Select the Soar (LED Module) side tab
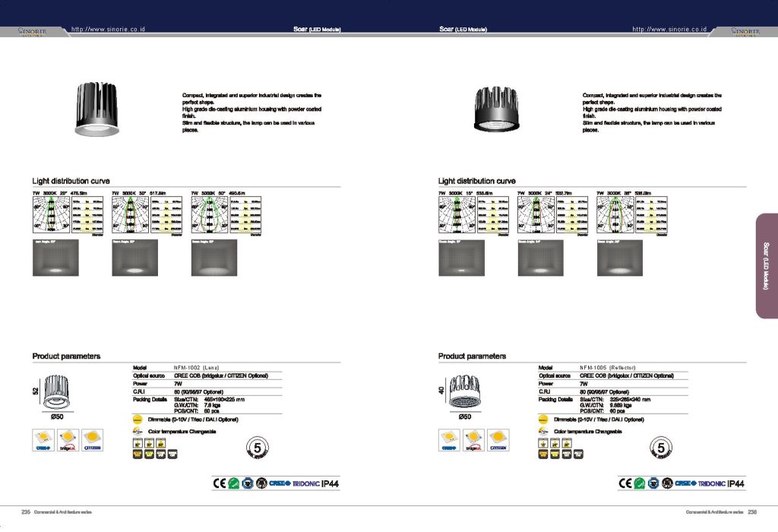The width and height of the screenshot is (778, 532). 766,265
